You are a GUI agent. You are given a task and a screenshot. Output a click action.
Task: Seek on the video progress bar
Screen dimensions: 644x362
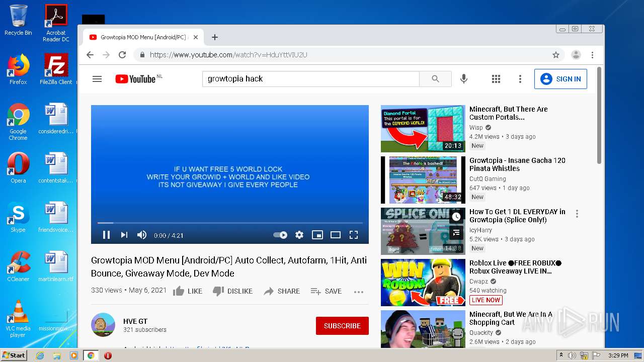point(230,223)
